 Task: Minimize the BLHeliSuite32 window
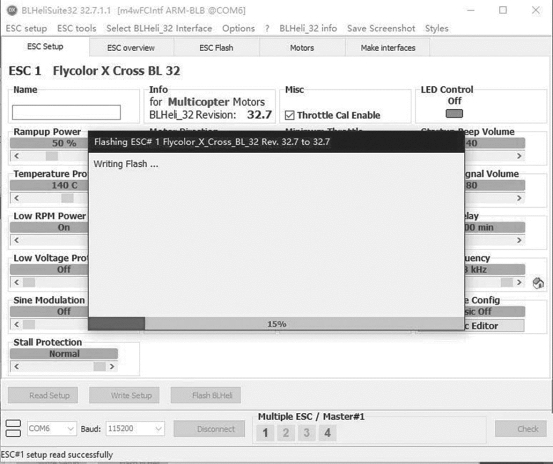[470, 10]
